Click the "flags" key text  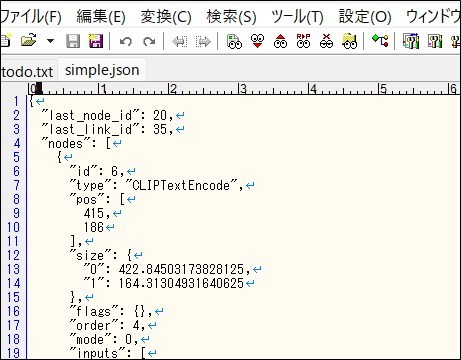93,311
